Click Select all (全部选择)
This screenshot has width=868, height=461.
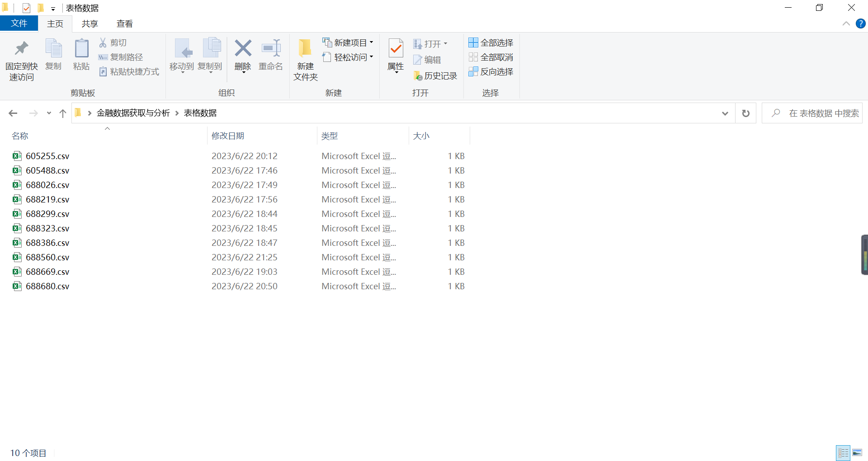(491, 42)
